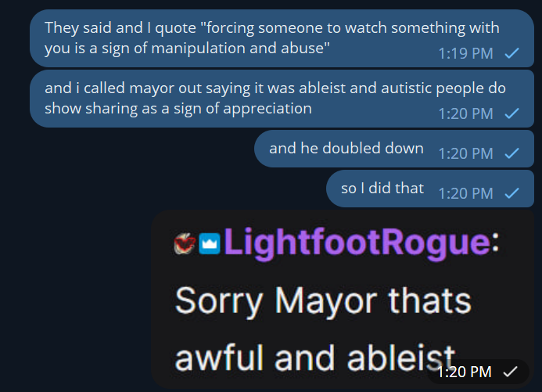Click 'awful and ableist' text in image
This screenshot has height=392, width=542.
315,358
